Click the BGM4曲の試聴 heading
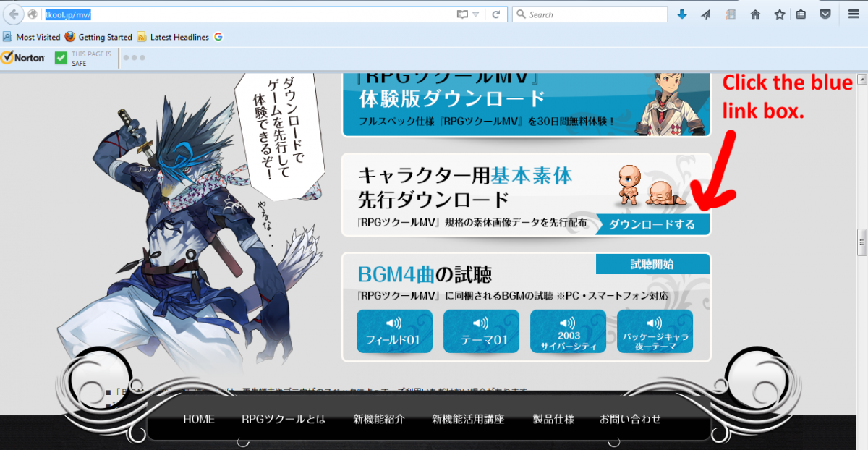This screenshot has height=450, width=868. tap(425, 274)
